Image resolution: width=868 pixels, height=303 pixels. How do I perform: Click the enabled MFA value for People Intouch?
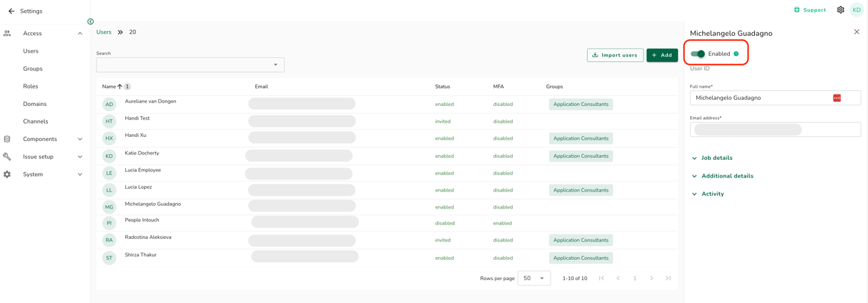[502, 223]
